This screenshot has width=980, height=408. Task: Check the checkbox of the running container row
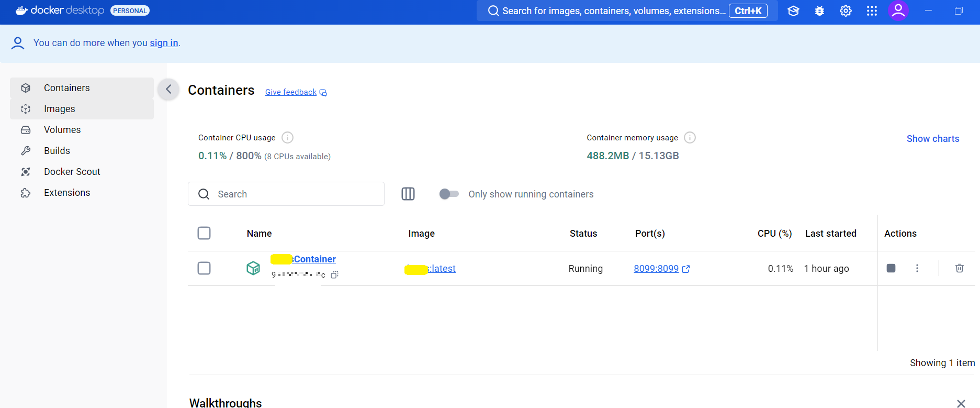[204, 268]
